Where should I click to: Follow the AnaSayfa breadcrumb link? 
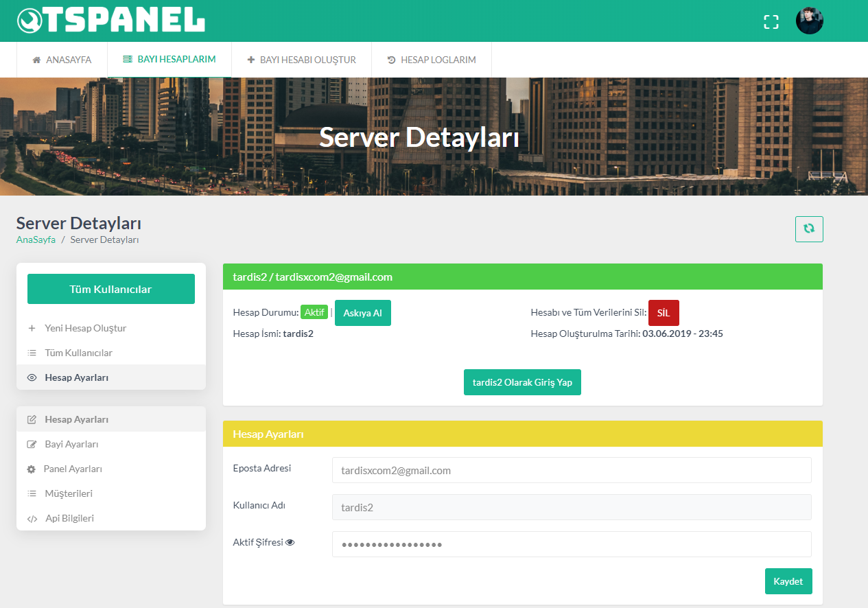click(x=36, y=239)
